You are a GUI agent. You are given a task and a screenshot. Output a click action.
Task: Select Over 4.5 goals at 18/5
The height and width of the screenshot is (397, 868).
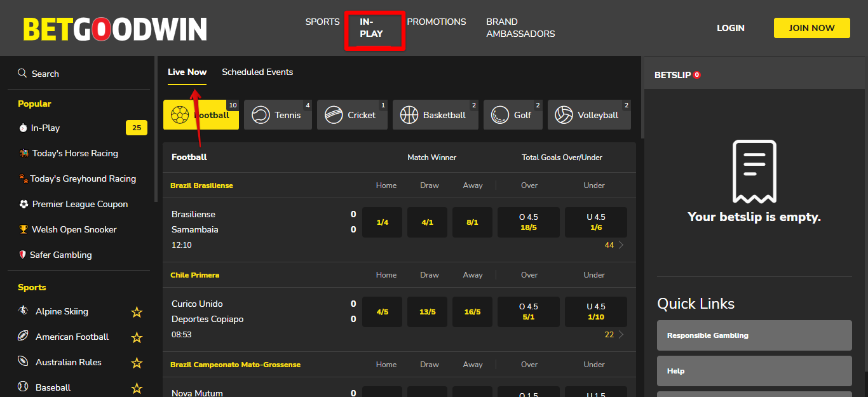pyautogui.click(x=529, y=222)
